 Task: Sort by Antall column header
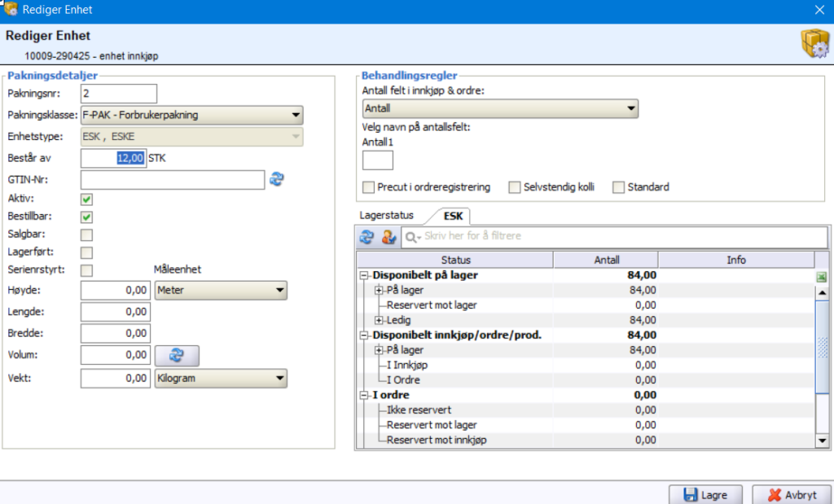tap(606, 260)
